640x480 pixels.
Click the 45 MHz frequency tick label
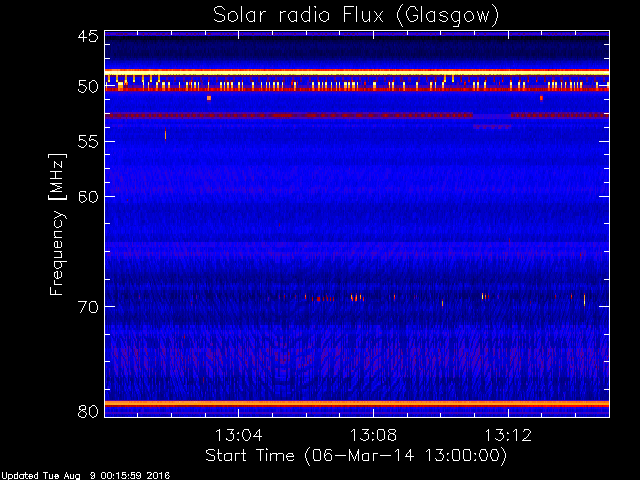click(x=88, y=37)
